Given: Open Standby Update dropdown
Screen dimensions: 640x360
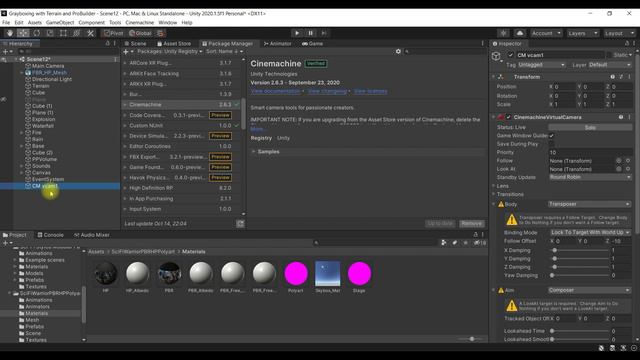Looking at the screenshot, I should tap(590, 177).
